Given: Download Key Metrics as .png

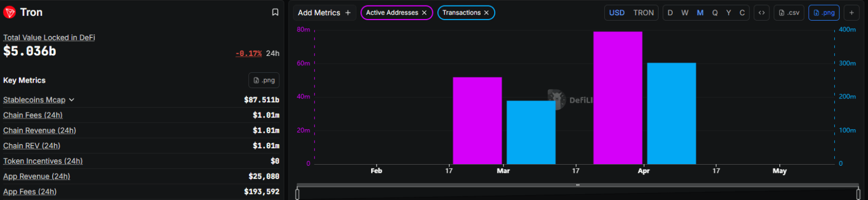Looking at the screenshot, I should [x=264, y=80].
